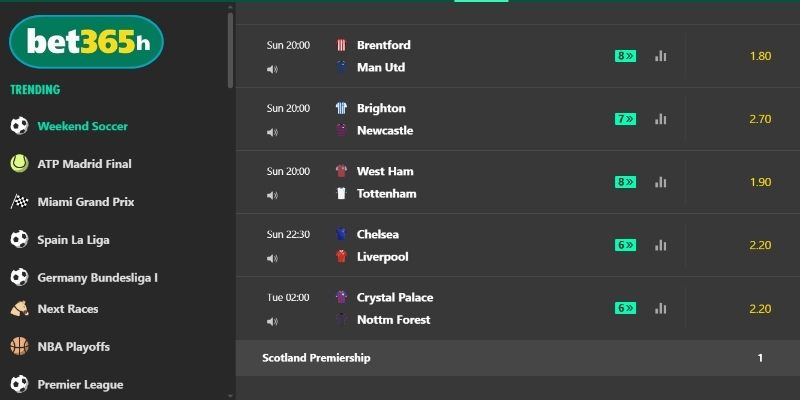
Task: Expand the 8 more markets for Brentford match
Action: tap(625, 56)
